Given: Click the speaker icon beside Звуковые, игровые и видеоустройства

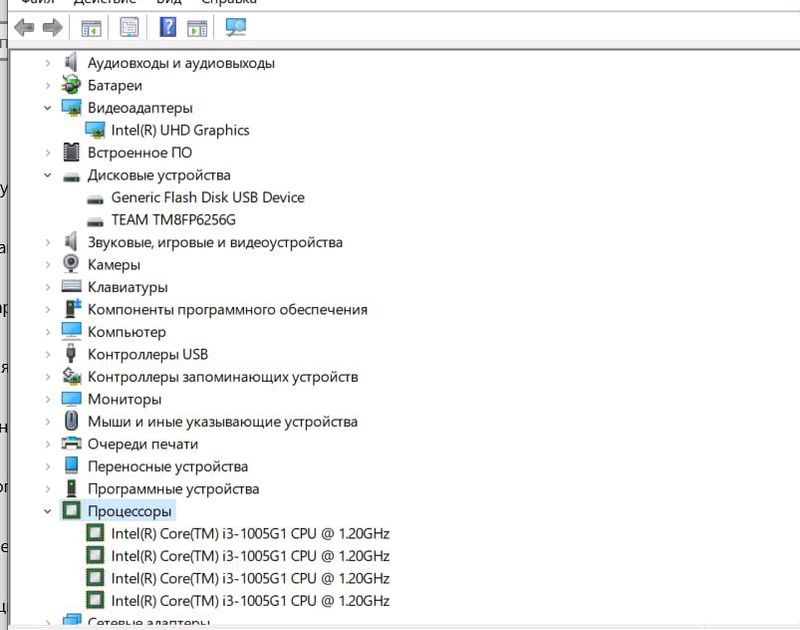Looking at the screenshot, I should [71, 241].
